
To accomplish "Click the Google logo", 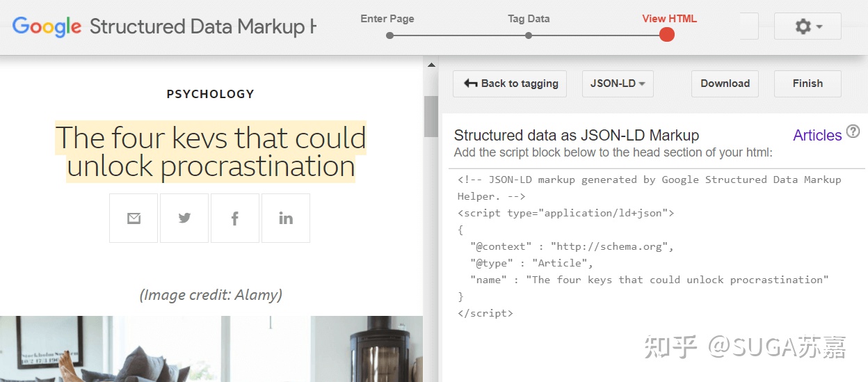I will click(x=47, y=26).
